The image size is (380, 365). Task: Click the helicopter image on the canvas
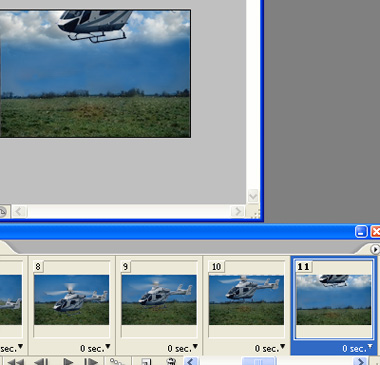(x=94, y=26)
